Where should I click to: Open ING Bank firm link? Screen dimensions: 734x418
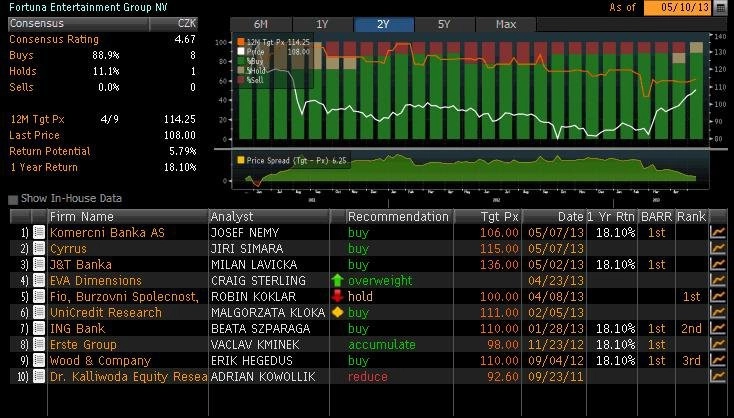[77, 328]
